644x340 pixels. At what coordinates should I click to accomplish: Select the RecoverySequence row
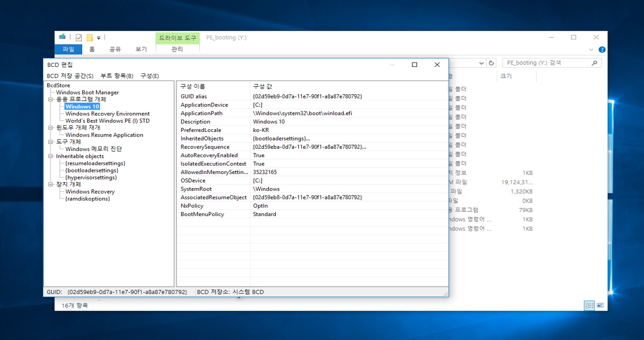pos(312,147)
